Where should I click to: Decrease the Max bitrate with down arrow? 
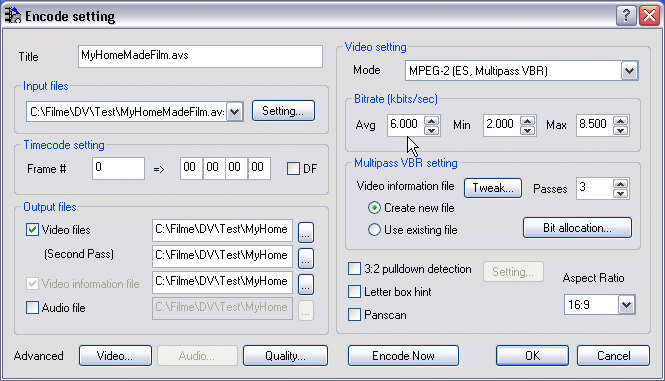[620, 130]
